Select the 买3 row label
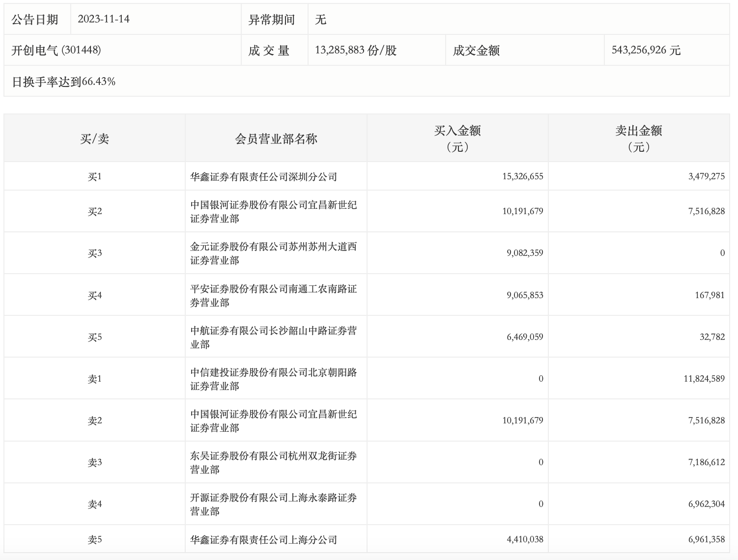The height and width of the screenshot is (560, 738). point(95,253)
